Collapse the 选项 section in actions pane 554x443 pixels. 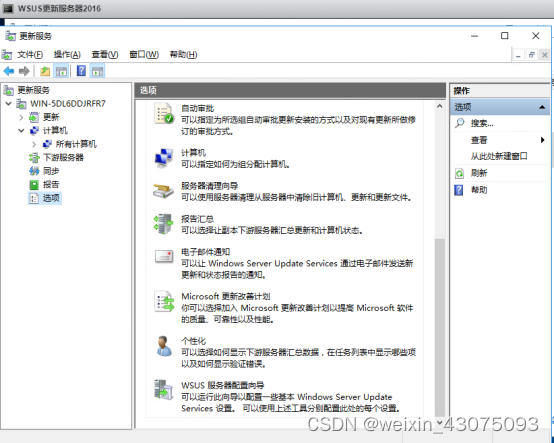(542, 107)
